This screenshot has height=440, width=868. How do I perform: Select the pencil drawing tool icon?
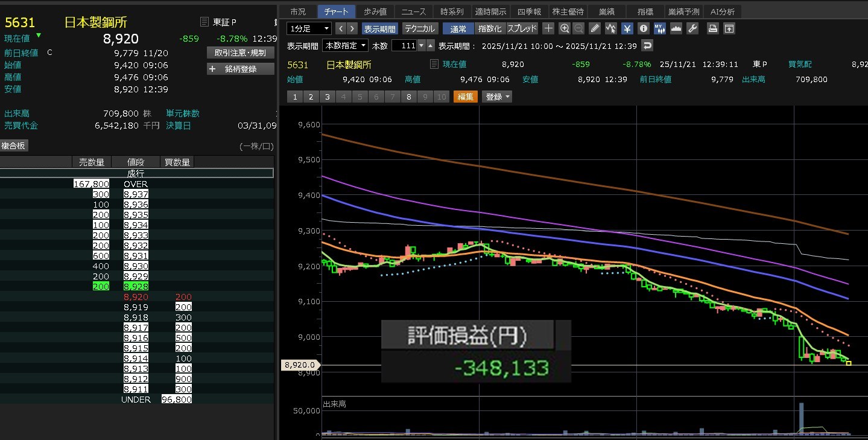coord(595,28)
